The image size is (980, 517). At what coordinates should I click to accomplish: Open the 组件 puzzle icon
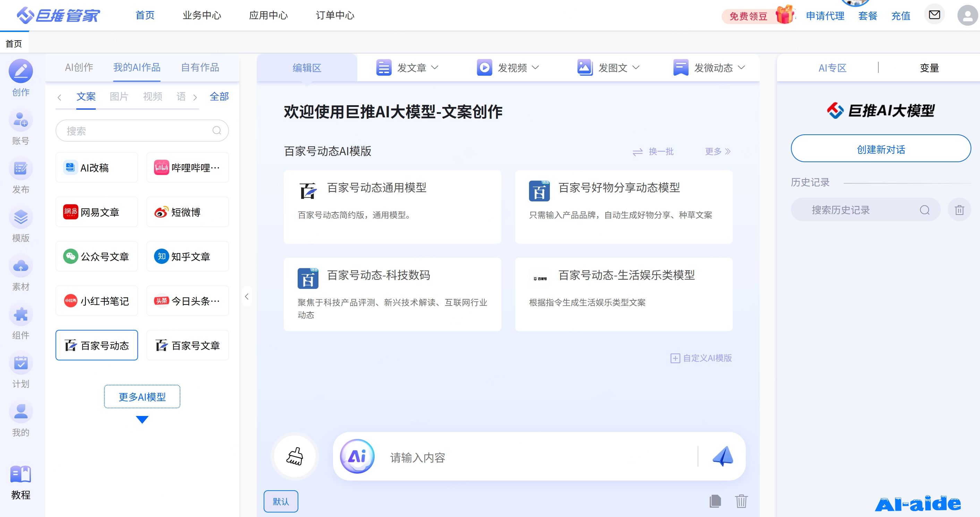[x=20, y=315]
